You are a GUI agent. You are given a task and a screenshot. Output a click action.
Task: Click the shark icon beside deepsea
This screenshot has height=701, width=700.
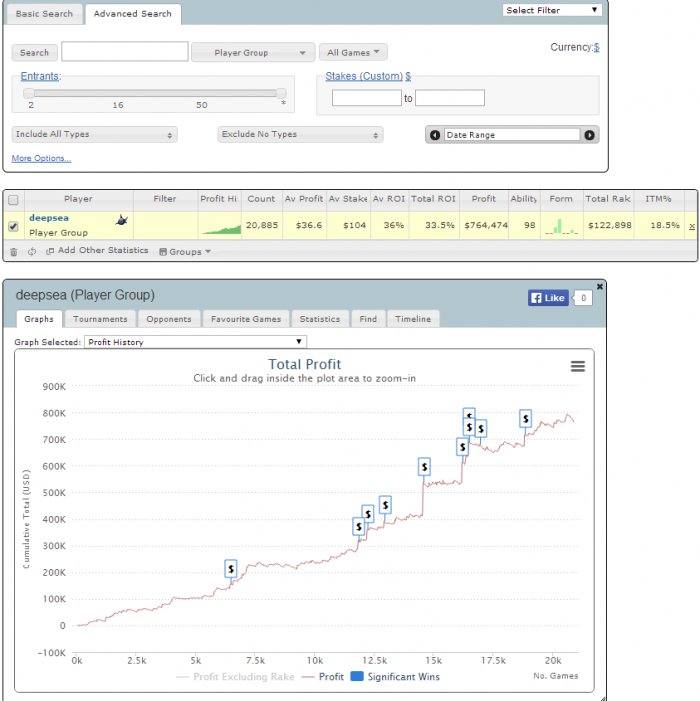point(122,220)
